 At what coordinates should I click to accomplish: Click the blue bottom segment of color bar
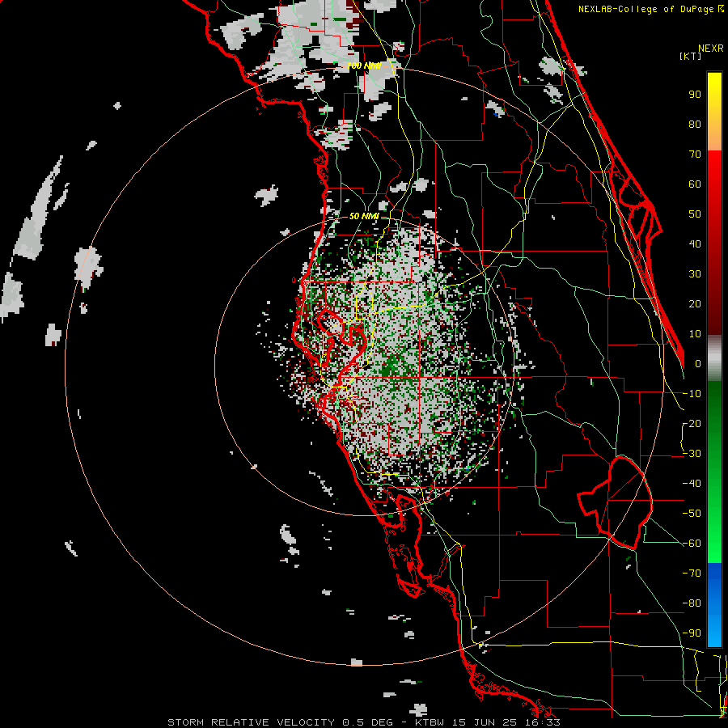click(x=714, y=605)
